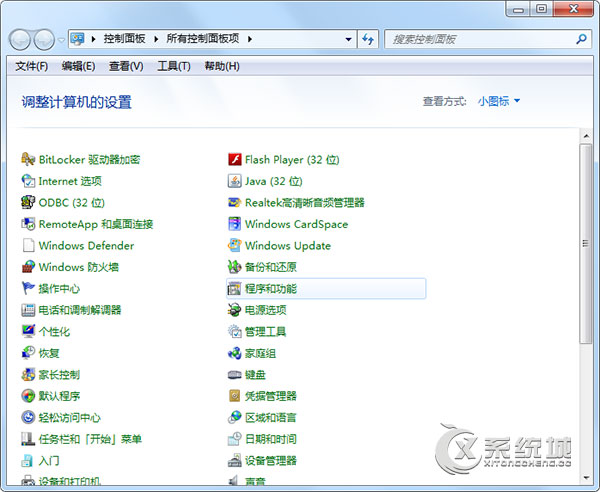
Task: Open the ODBC (32 位) icon
Action: point(28,202)
